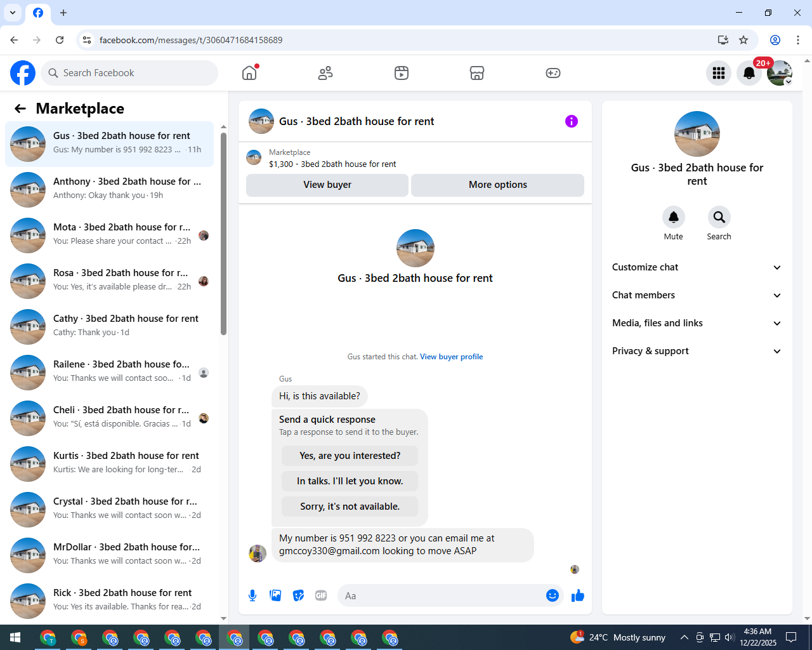Screen dimensions: 812x650
Task: Send quick reply 'Yes, are you interested?'
Action: (x=350, y=456)
